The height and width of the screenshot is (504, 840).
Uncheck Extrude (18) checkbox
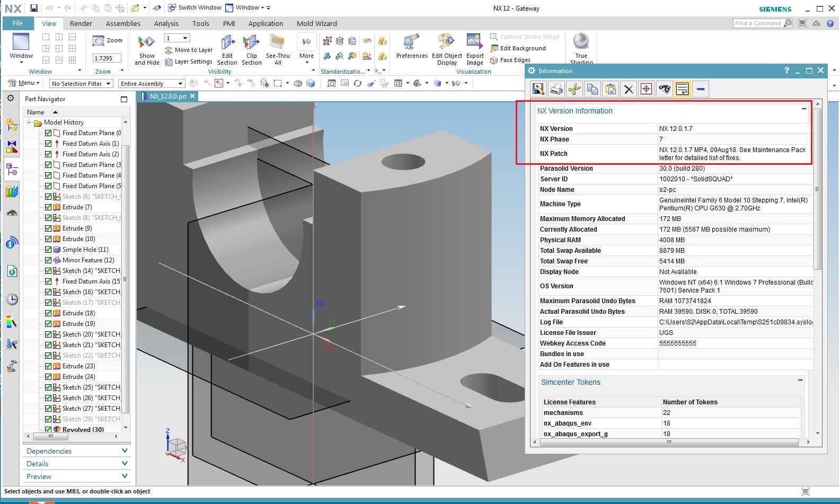pyautogui.click(x=48, y=313)
